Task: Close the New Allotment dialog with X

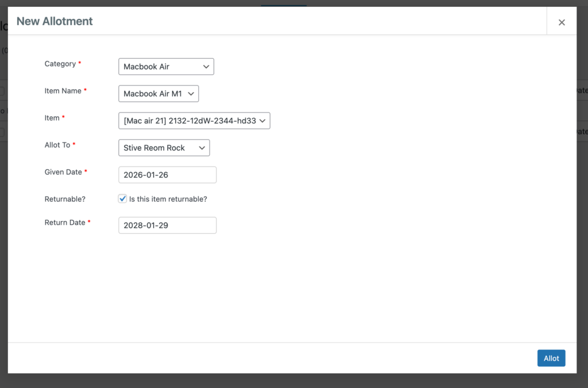Action: [x=562, y=22]
